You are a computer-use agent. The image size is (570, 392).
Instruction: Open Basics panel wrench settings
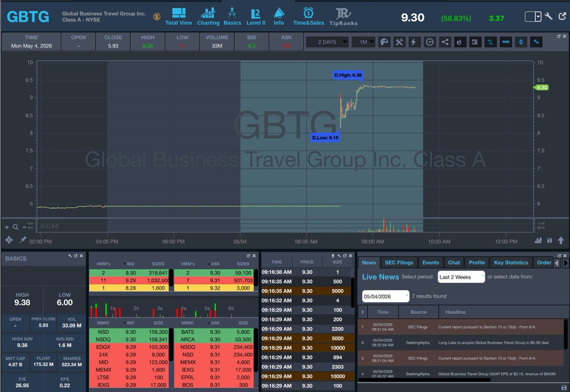point(70,255)
